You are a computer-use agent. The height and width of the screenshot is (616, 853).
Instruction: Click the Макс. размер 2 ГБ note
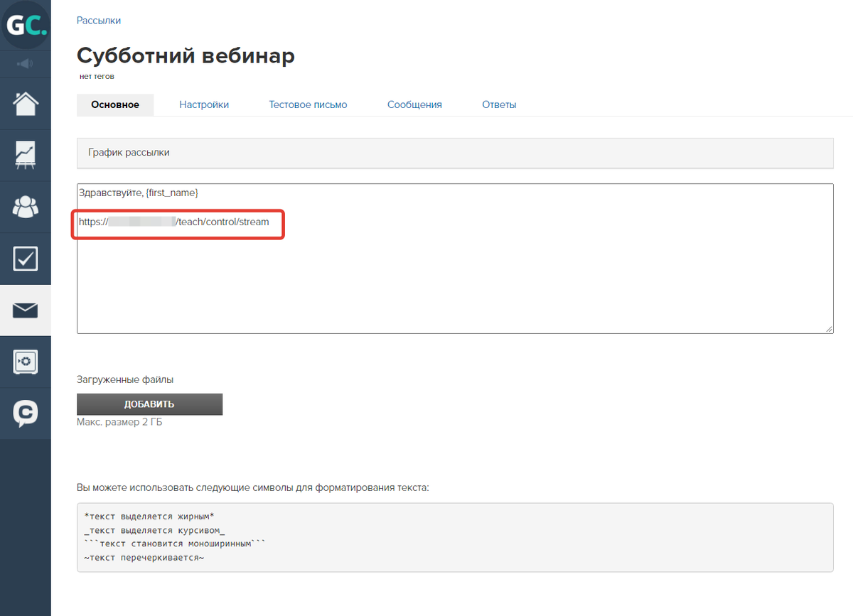pos(119,422)
